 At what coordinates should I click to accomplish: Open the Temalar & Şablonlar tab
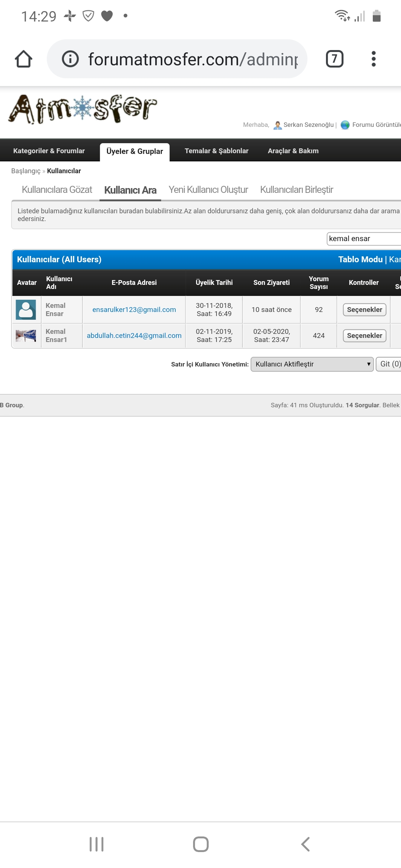216,151
